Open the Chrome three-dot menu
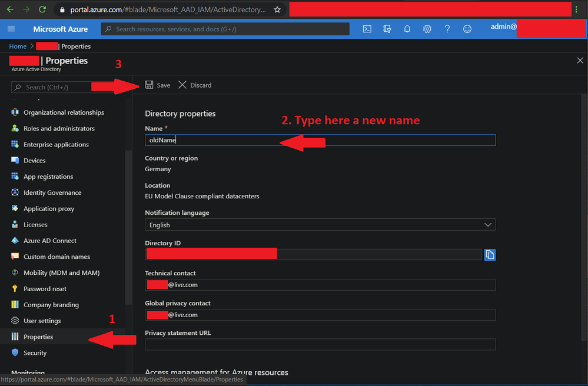 click(576, 10)
